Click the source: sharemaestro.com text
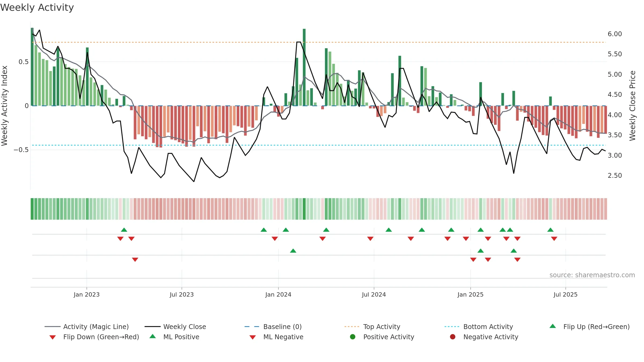 pyautogui.click(x=592, y=275)
